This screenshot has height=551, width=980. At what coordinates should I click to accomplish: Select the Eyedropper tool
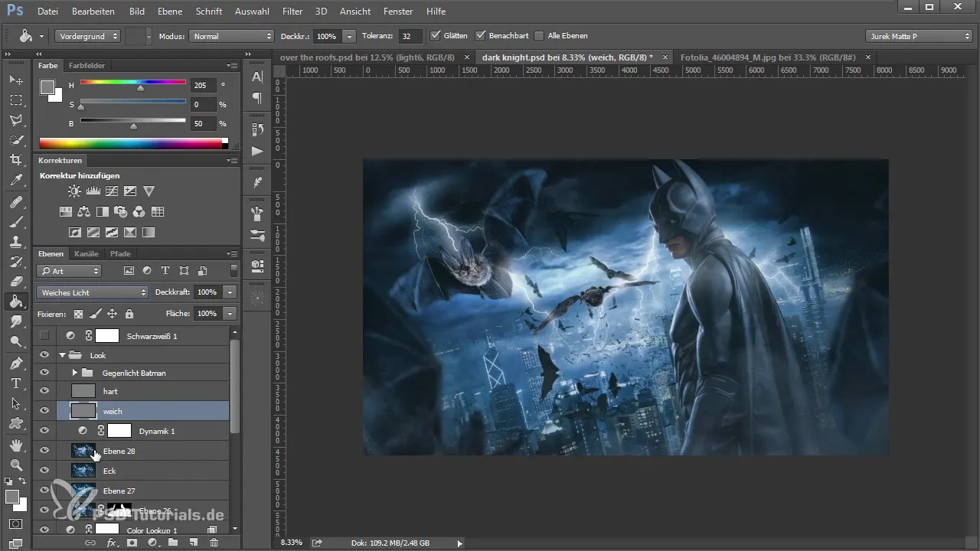(15, 181)
